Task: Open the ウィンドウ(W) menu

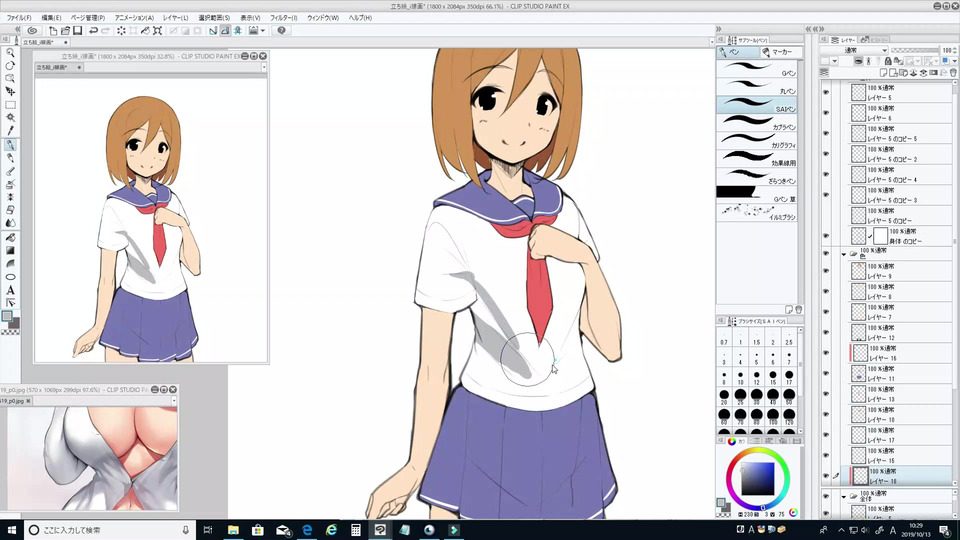Action: click(323, 18)
